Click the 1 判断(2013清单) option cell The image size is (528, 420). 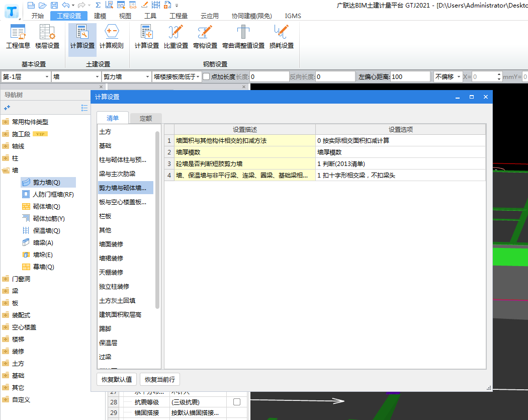[400, 163]
